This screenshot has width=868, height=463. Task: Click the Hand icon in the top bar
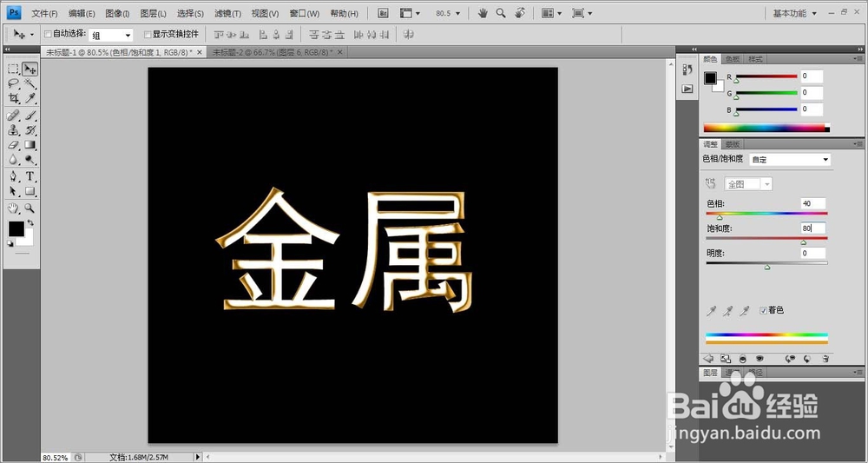point(483,13)
